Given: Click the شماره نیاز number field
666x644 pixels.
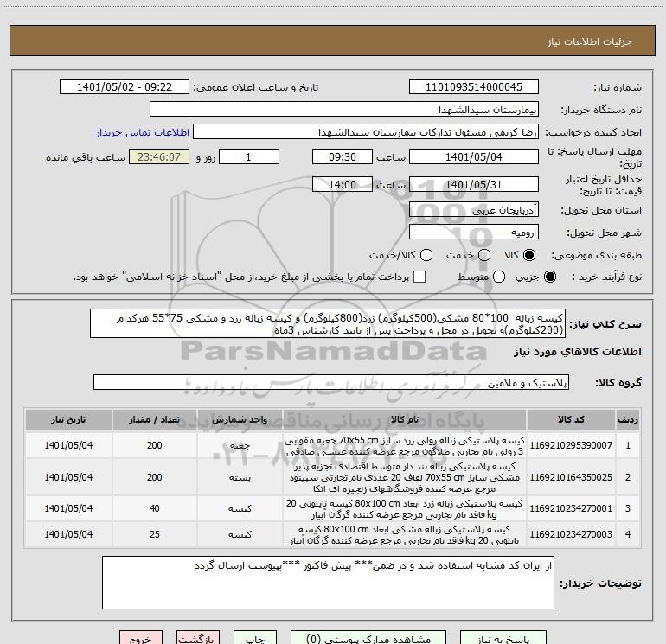Looking at the screenshot, I should pyautogui.click(x=473, y=87).
